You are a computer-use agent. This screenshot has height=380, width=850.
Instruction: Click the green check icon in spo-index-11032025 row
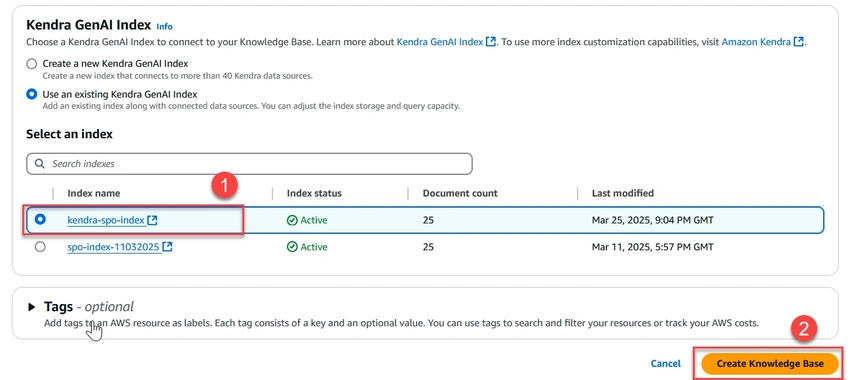pyautogui.click(x=292, y=247)
